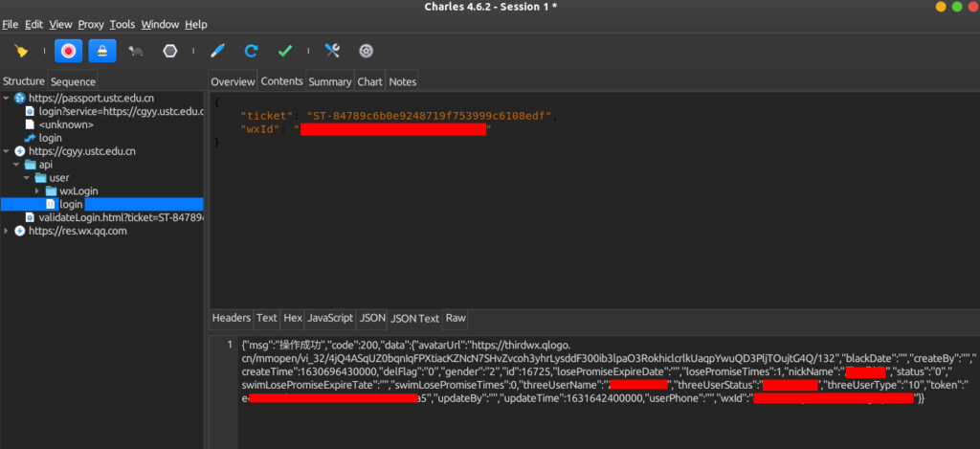Open the Settings gear icon

[366, 51]
